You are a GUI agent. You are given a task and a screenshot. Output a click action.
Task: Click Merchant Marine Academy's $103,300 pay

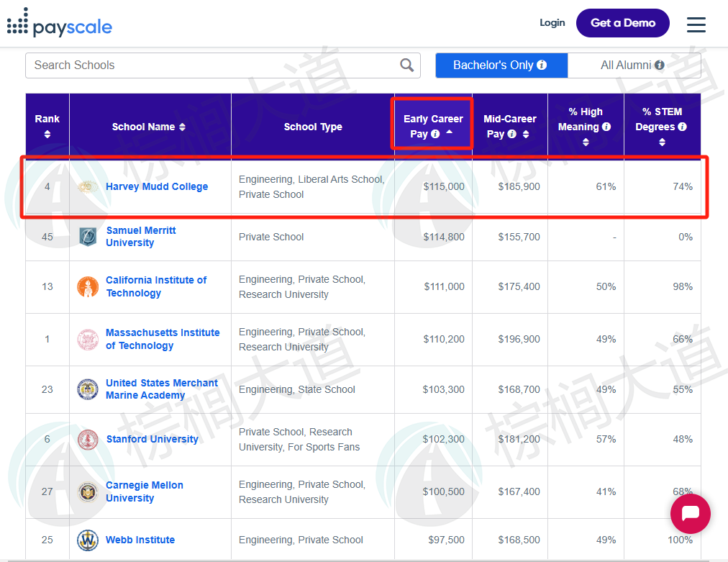tap(443, 389)
